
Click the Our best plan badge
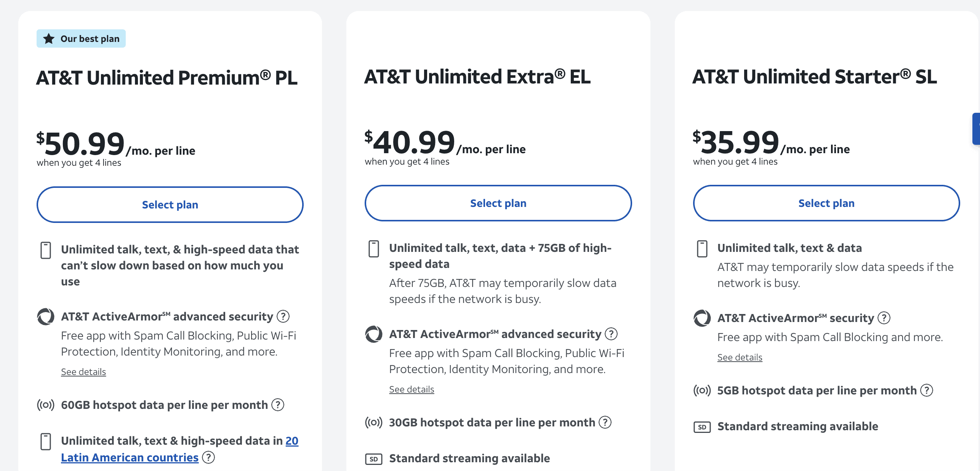tap(81, 38)
